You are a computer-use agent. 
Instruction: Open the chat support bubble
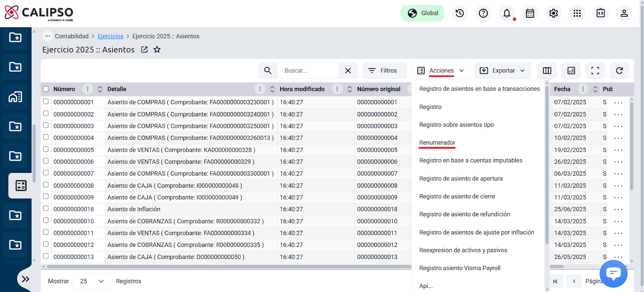[x=613, y=273]
